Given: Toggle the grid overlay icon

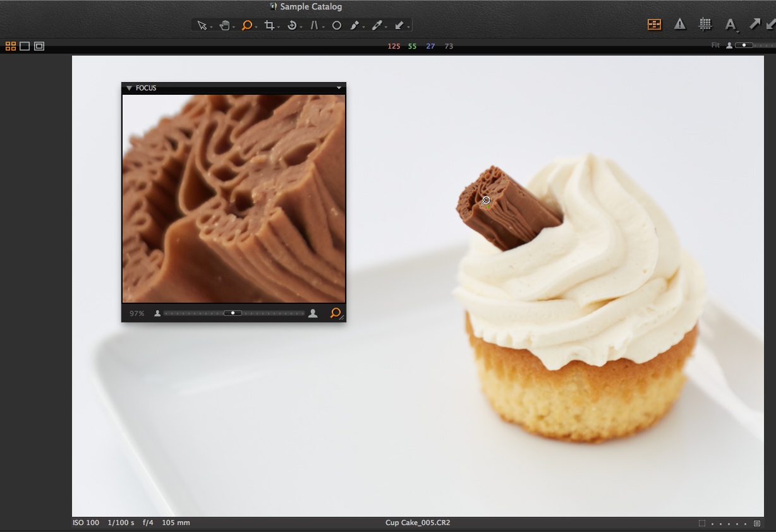Looking at the screenshot, I should (705, 25).
